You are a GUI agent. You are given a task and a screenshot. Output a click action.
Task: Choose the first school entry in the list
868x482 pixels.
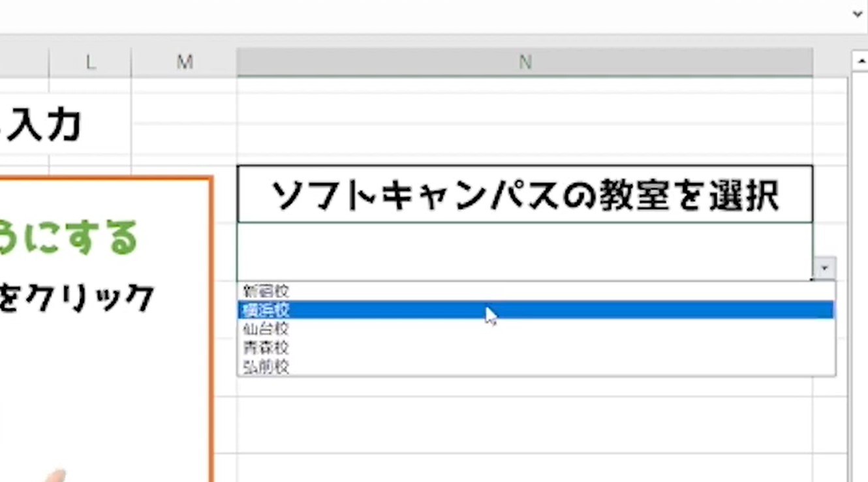pyautogui.click(x=536, y=291)
